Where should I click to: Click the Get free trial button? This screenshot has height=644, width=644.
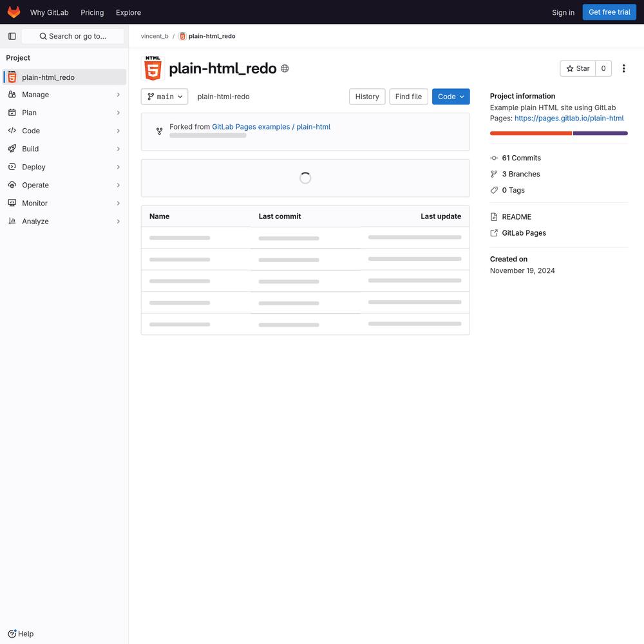tap(609, 12)
